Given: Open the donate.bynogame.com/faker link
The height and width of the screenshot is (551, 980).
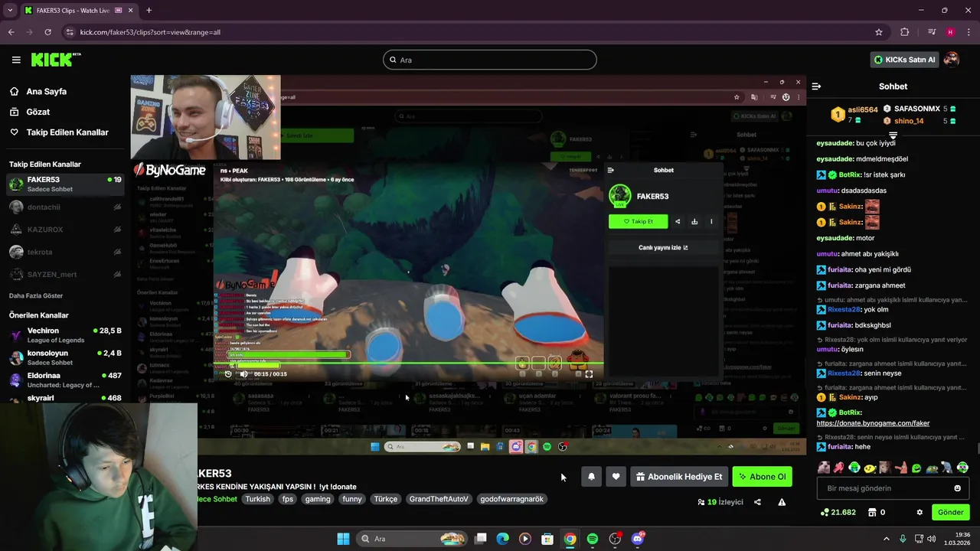Looking at the screenshot, I should [873, 423].
